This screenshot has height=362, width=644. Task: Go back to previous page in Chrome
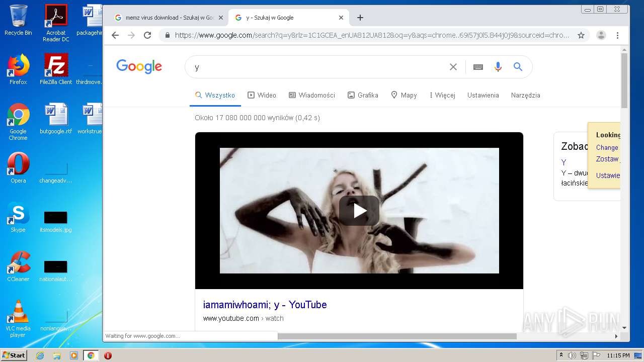pos(115,35)
